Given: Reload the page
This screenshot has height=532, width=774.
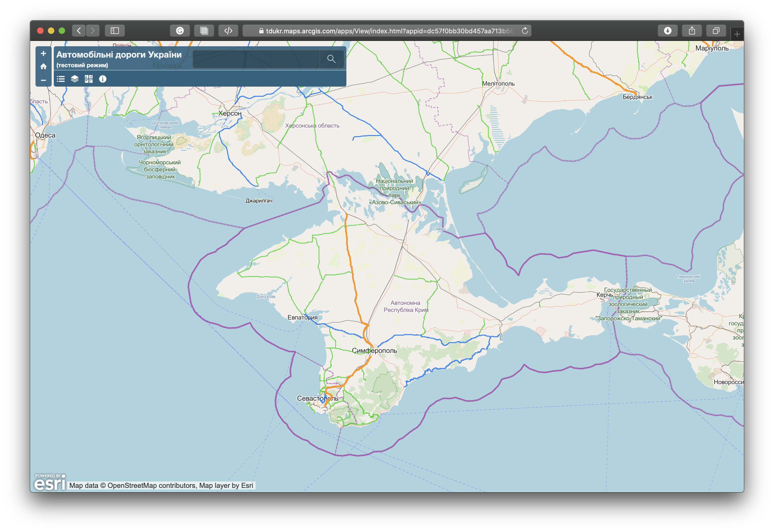Looking at the screenshot, I should tap(525, 31).
